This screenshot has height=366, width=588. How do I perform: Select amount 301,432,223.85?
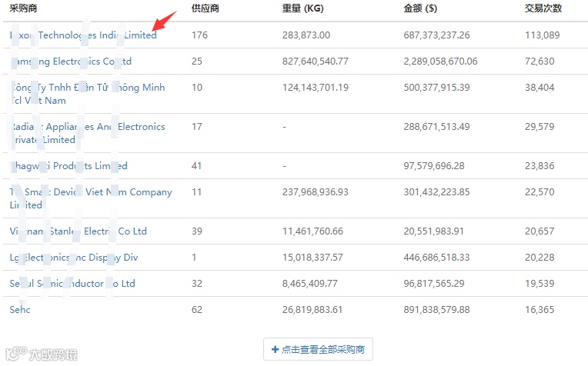[436, 191]
